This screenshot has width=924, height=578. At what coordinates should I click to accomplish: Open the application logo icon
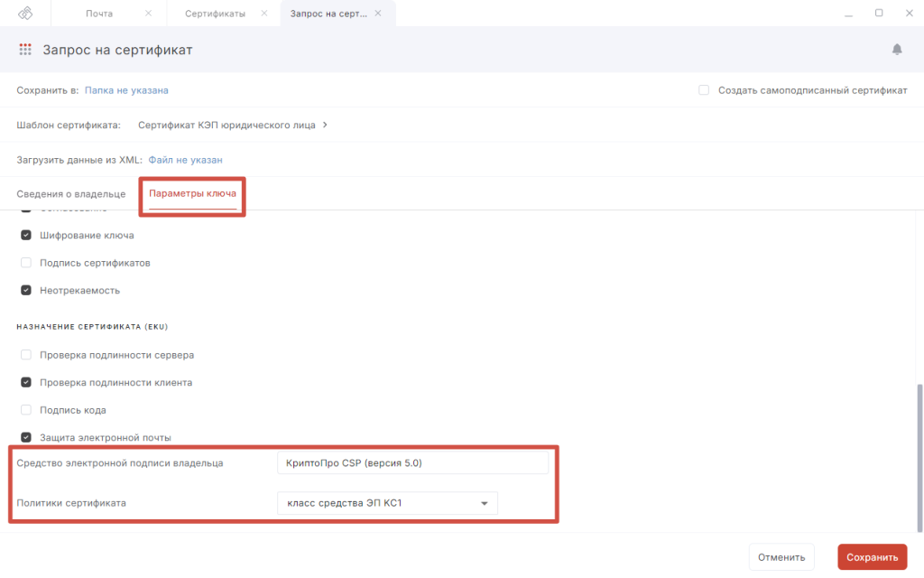pos(25,13)
